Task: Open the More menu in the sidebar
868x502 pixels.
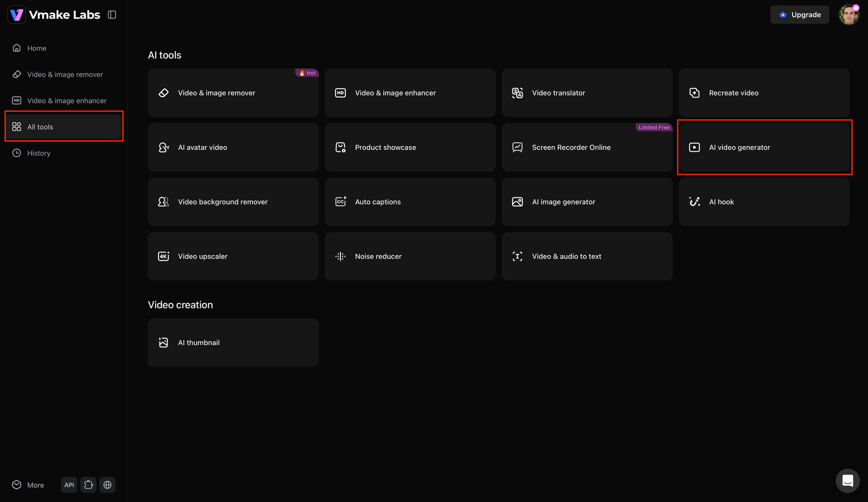Action: point(28,485)
